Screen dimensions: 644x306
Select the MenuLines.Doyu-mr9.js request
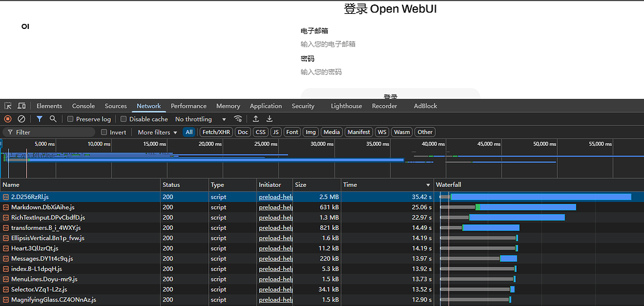coord(45,280)
